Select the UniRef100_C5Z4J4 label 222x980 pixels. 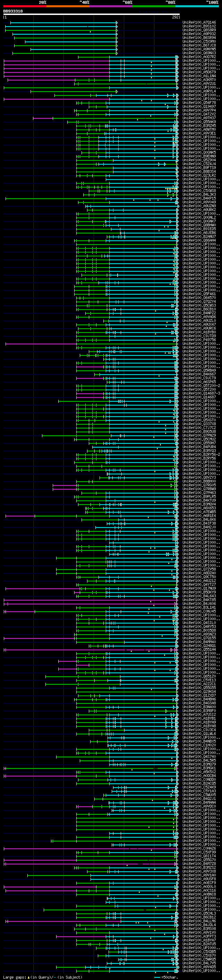click(199, 164)
